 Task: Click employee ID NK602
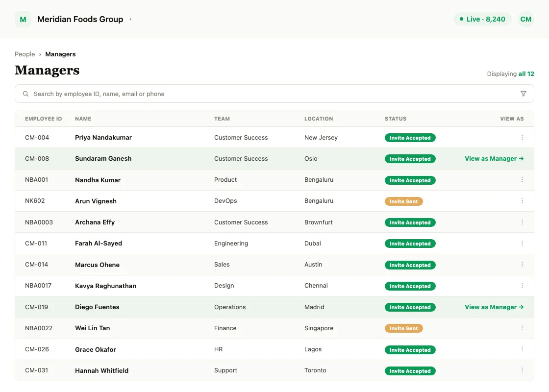tap(35, 200)
